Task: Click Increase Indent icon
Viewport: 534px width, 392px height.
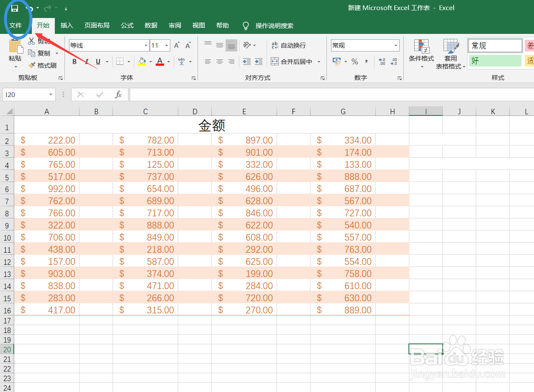Action: (x=259, y=61)
